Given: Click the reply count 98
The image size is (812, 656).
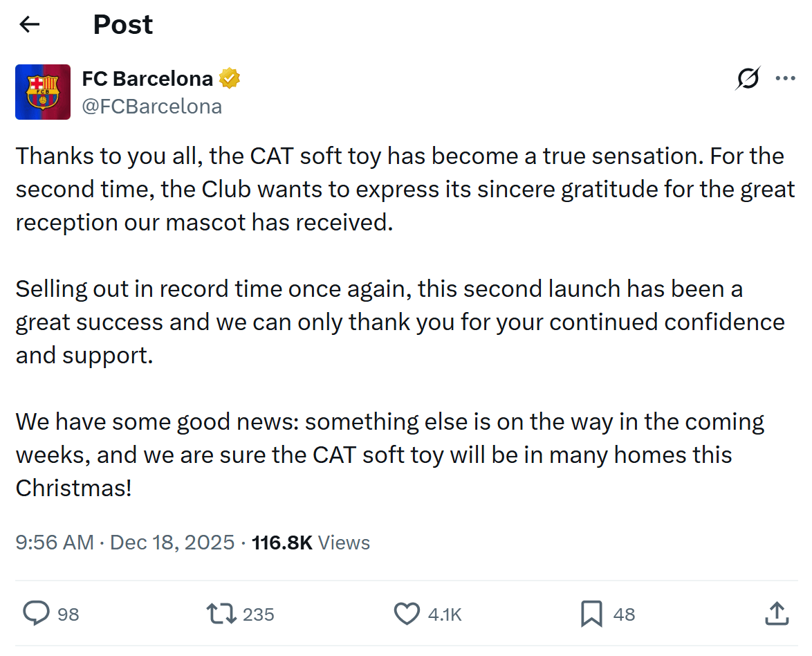Looking at the screenshot, I should [68, 614].
